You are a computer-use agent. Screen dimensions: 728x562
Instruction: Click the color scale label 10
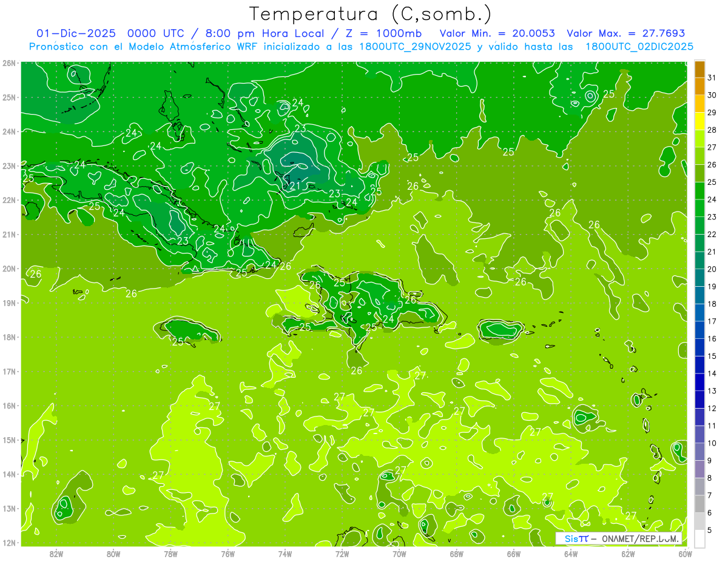712,443
